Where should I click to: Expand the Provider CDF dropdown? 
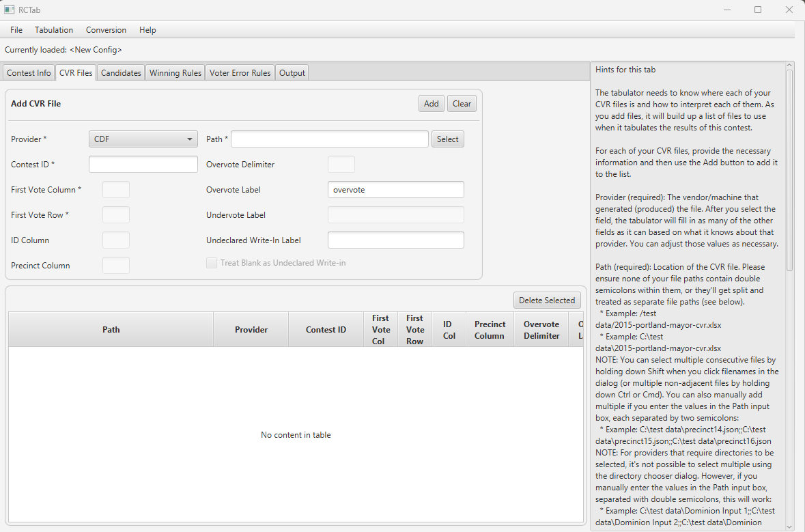[x=143, y=139]
